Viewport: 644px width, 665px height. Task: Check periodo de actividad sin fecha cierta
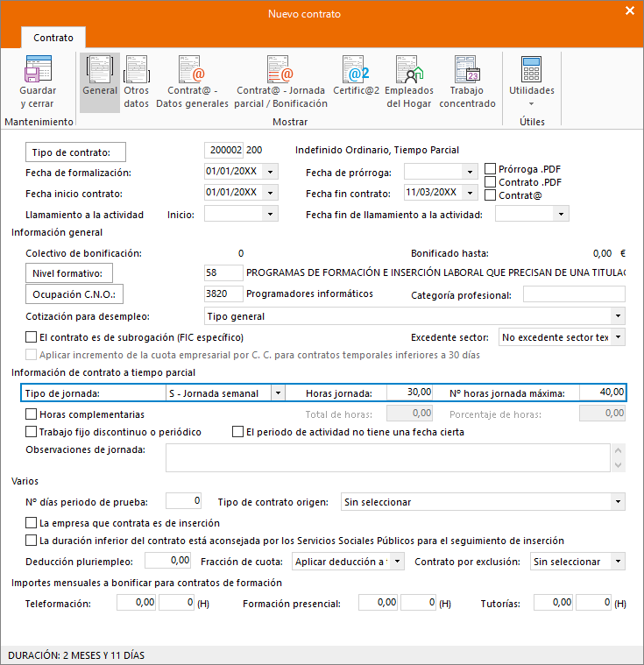(x=237, y=432)
